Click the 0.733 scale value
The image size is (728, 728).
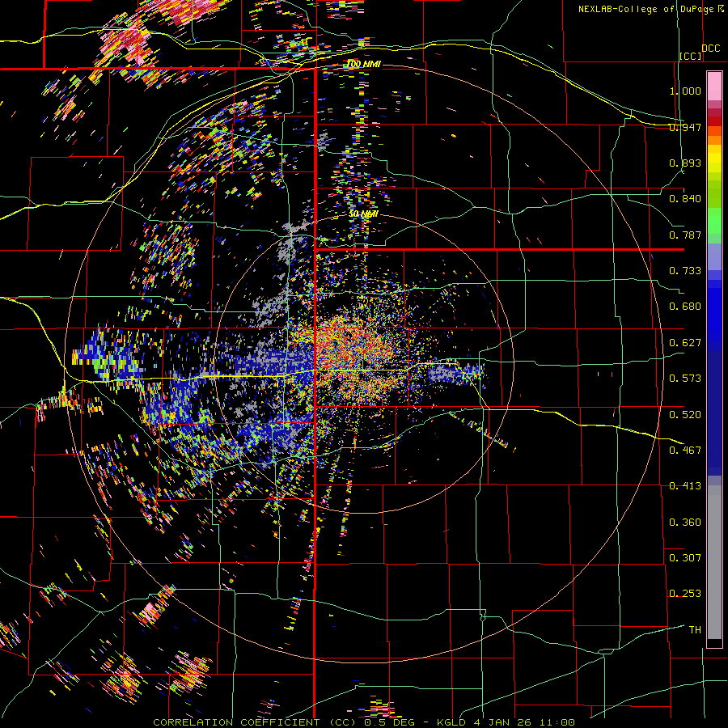pos(685,271)
